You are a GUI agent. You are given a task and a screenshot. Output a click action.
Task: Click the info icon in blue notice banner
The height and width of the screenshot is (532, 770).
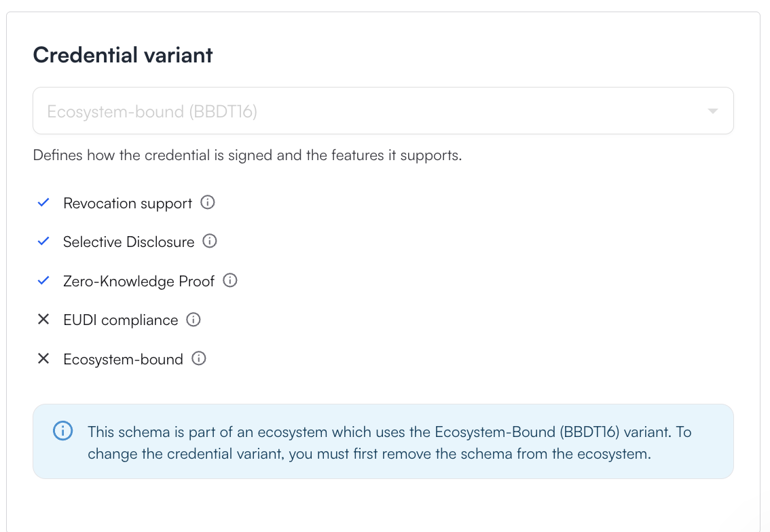tap(62, 432)
